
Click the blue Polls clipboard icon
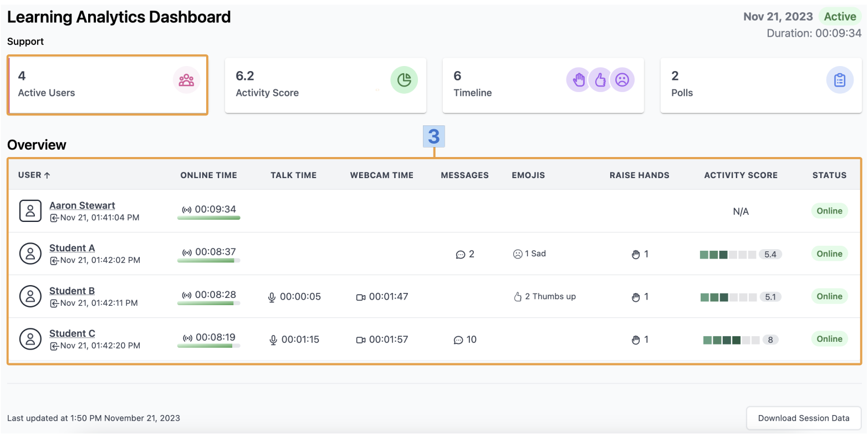[840, 80]
